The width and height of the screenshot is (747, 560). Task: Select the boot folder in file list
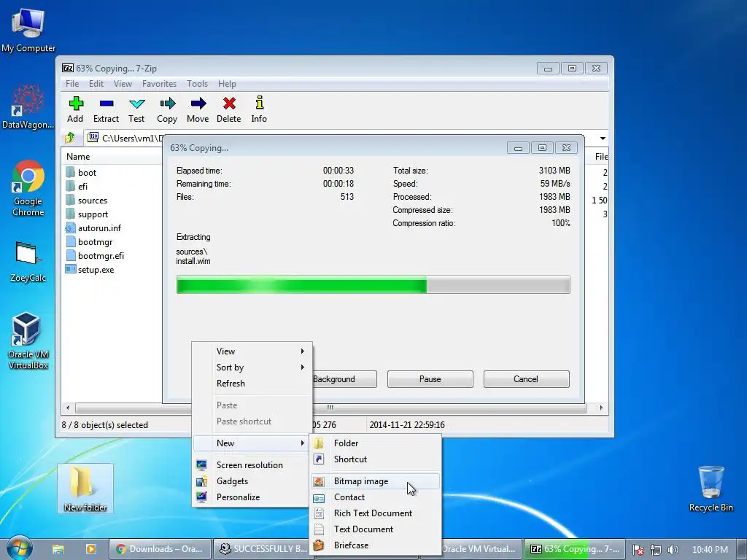point(81,172)
